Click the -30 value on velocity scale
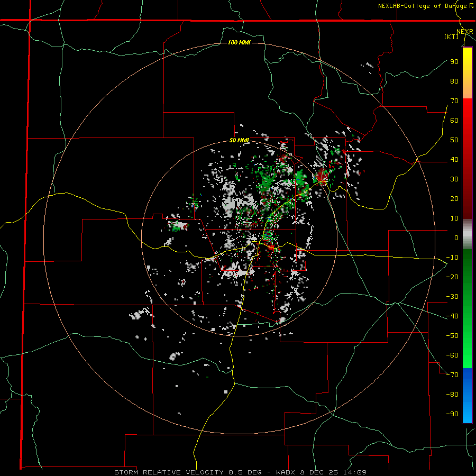Image resolution: width=476 pixels, height=476 pixels. click(452, 297)
